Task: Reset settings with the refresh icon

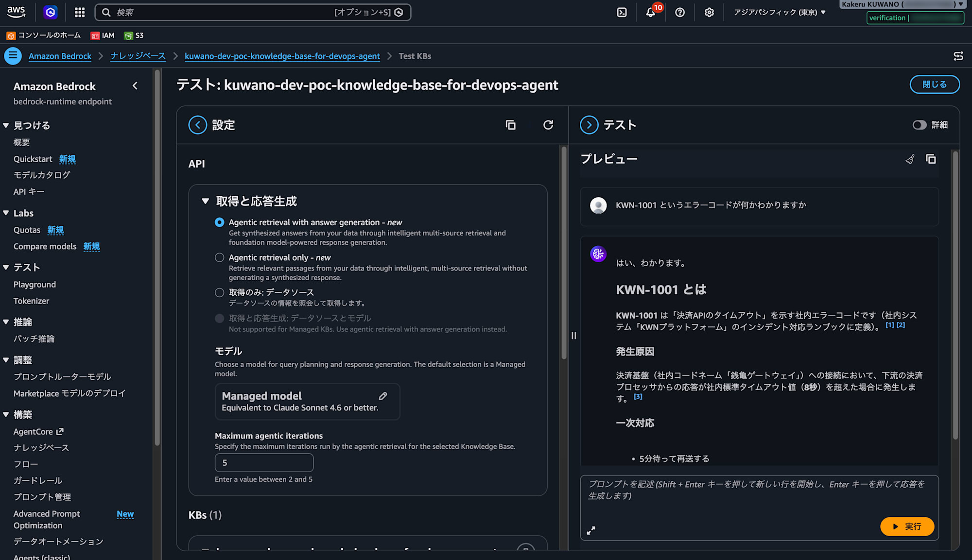Action: coord(548,125)
